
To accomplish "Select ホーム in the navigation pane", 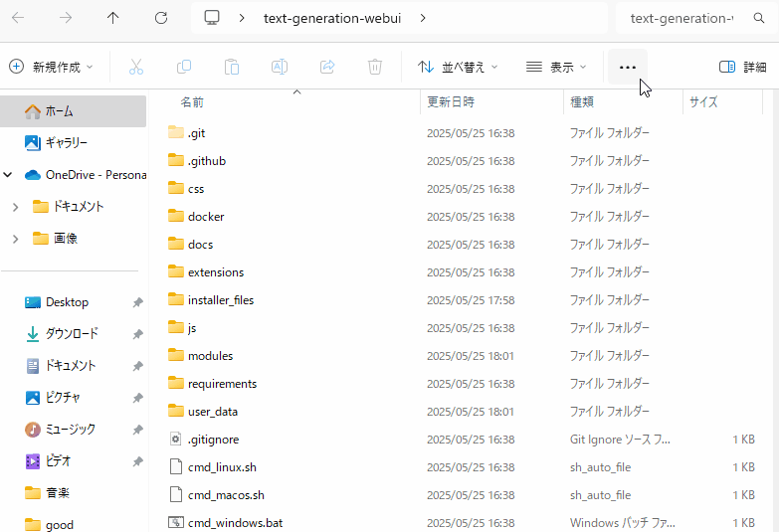I will click(74, 111).
